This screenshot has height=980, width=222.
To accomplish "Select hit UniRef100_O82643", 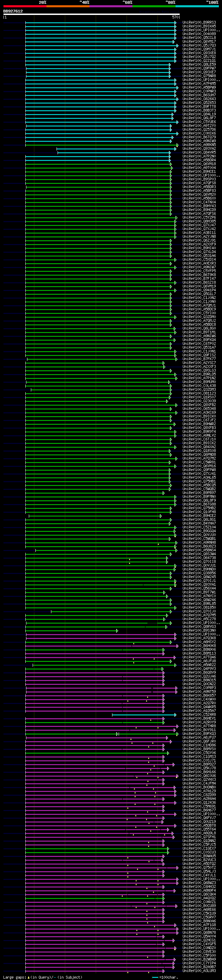I will [199, 99].
